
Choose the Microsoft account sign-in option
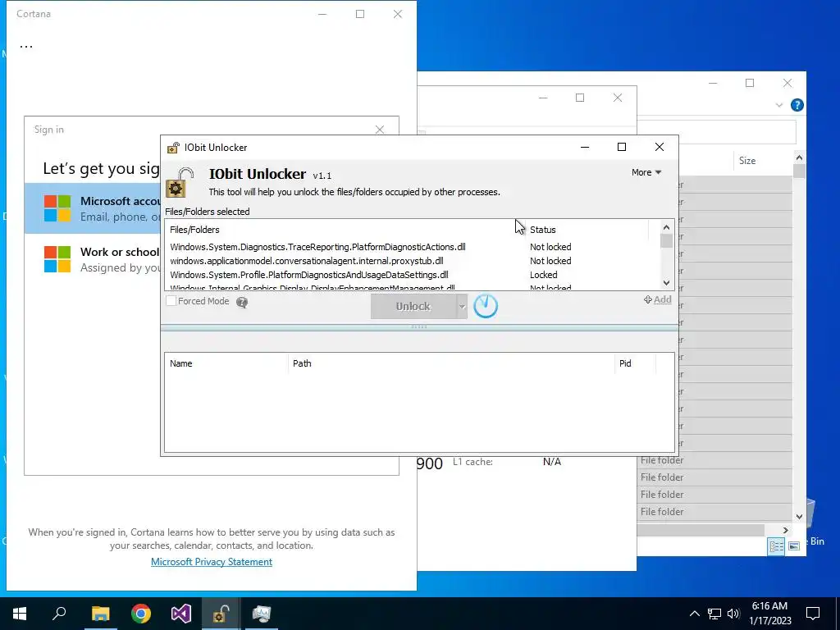93,208
